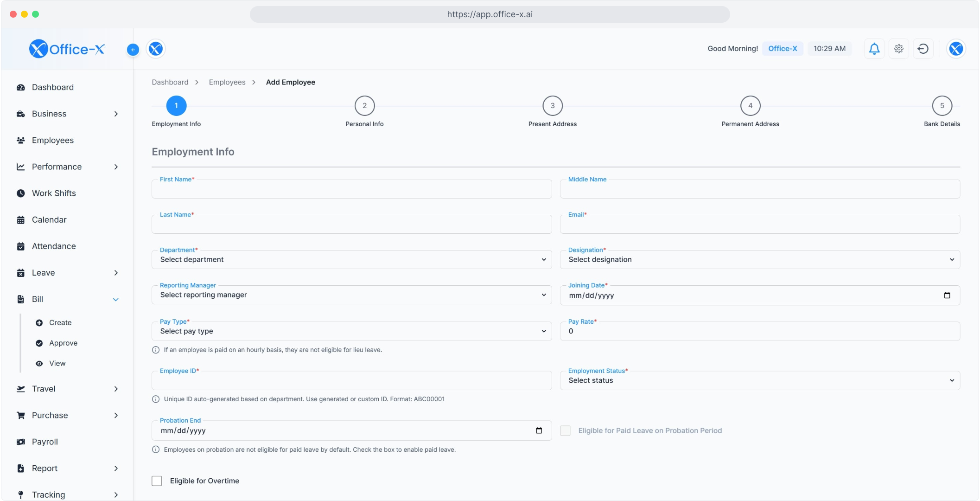Image resolution: width=980 pixels, height=501 pixels.
Task: Open the Employment Status dropdown
Action: click(x=759, y=380)
